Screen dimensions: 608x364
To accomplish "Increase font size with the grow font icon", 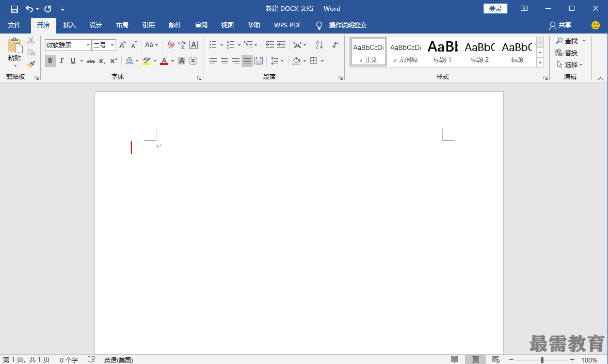I will point(122,45).
